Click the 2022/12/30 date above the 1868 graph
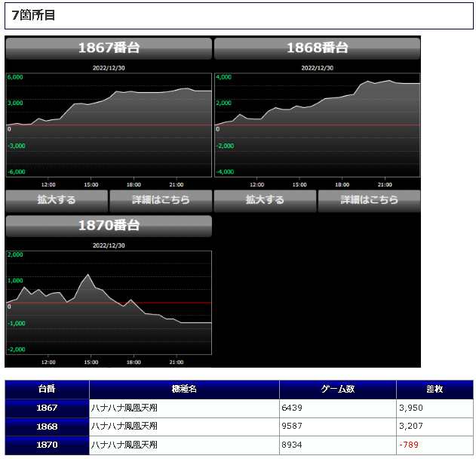Screen dimensions: 476x459 (318, 68)
